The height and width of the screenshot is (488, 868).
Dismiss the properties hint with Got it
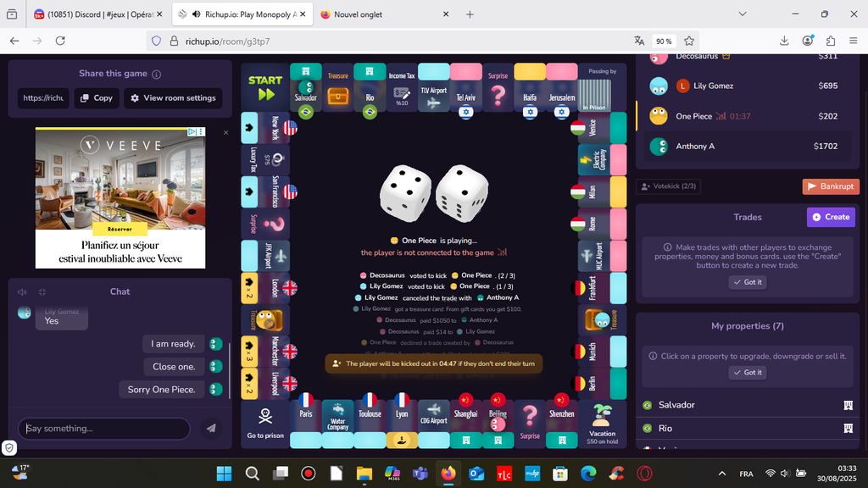748,373
